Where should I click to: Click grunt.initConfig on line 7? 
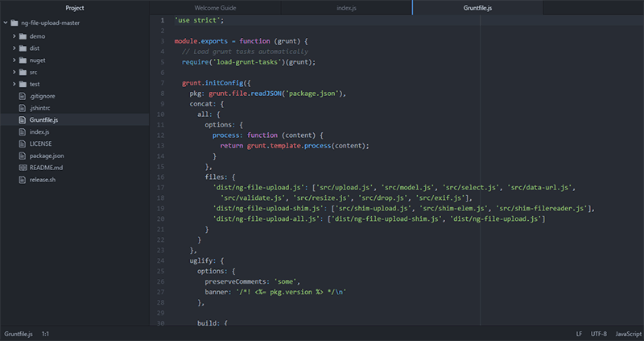(213, 83)
